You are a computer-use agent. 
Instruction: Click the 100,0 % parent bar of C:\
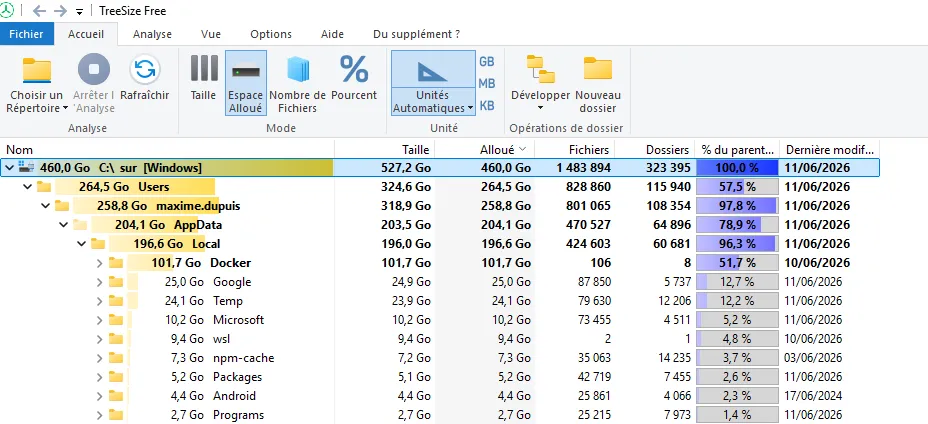(737, 168)
